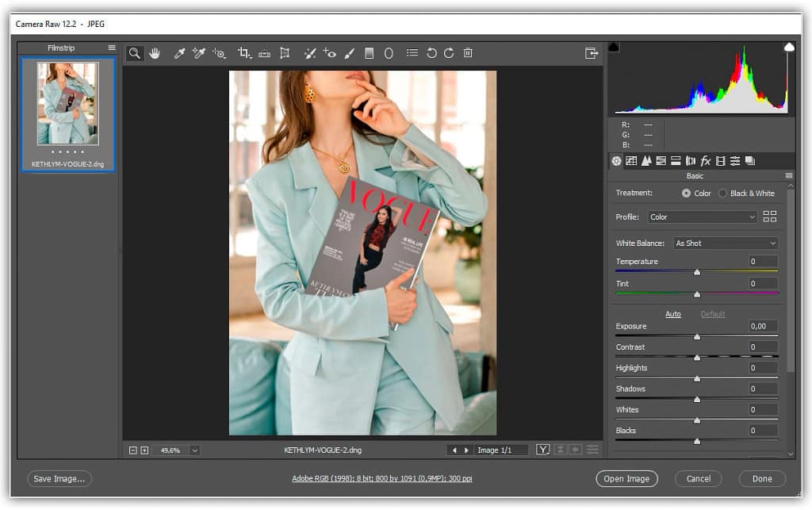Select the Color treatment radio button

click(686, 193)
